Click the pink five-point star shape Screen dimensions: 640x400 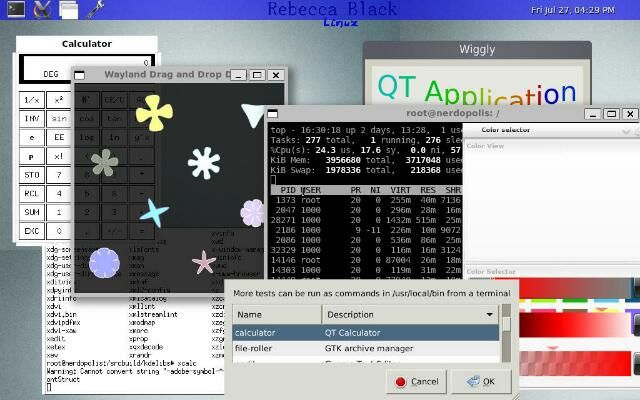tap(204, 263)
